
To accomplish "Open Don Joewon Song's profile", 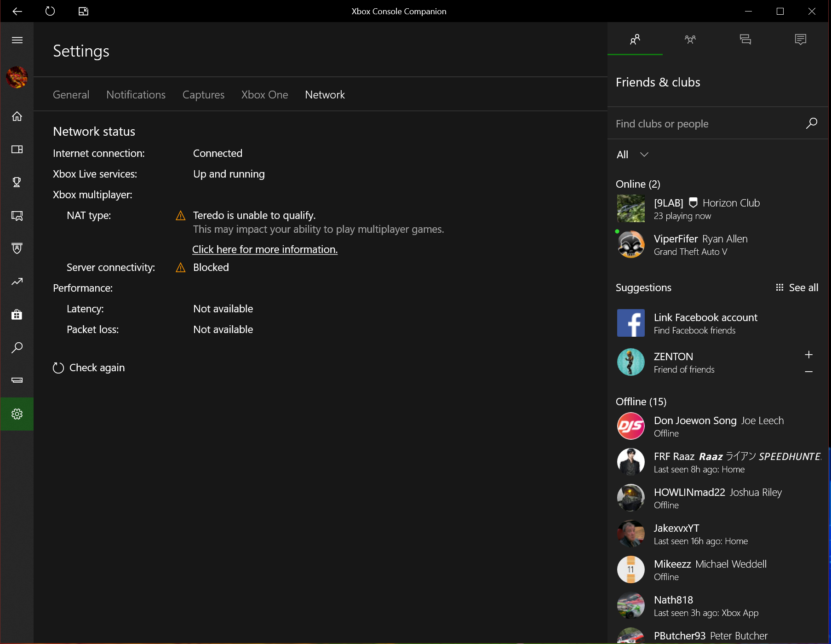I will pos(718,426).
